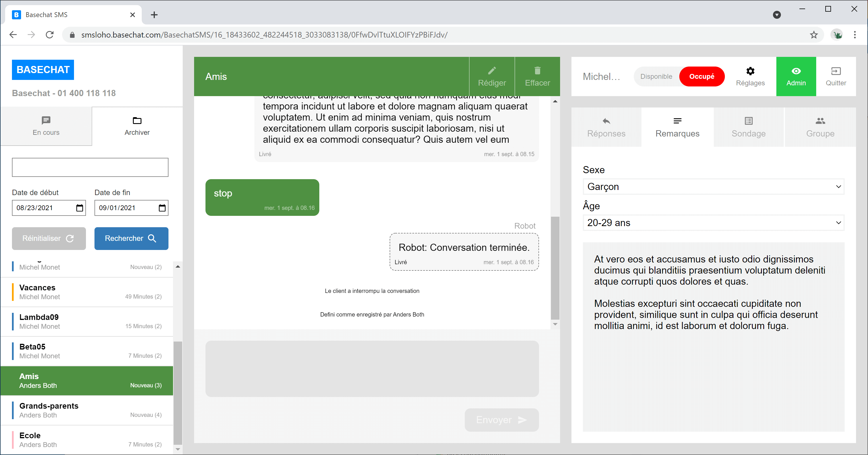
Task: Bookmark page with star icon
Action: [x=814, y=35]
